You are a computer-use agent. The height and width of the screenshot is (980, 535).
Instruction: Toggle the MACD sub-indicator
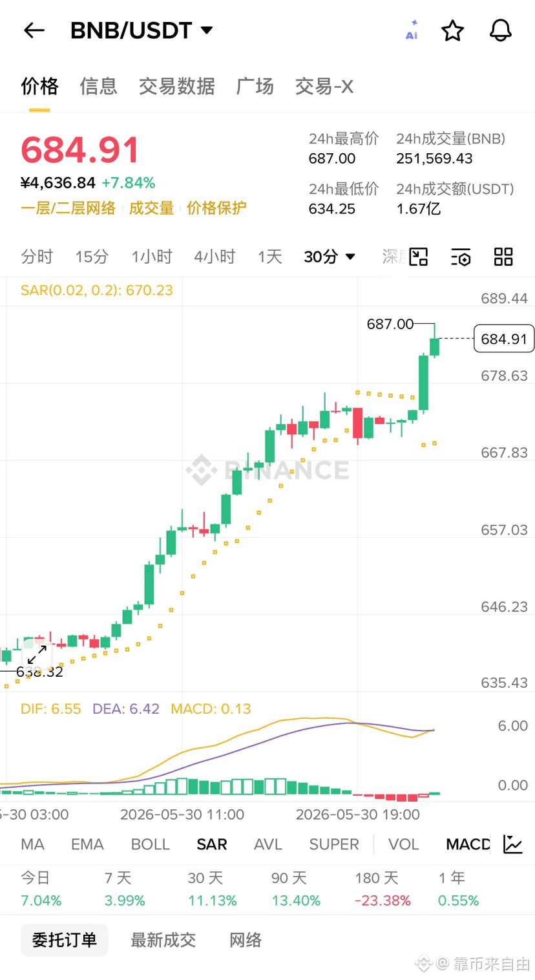coord(468,844)
